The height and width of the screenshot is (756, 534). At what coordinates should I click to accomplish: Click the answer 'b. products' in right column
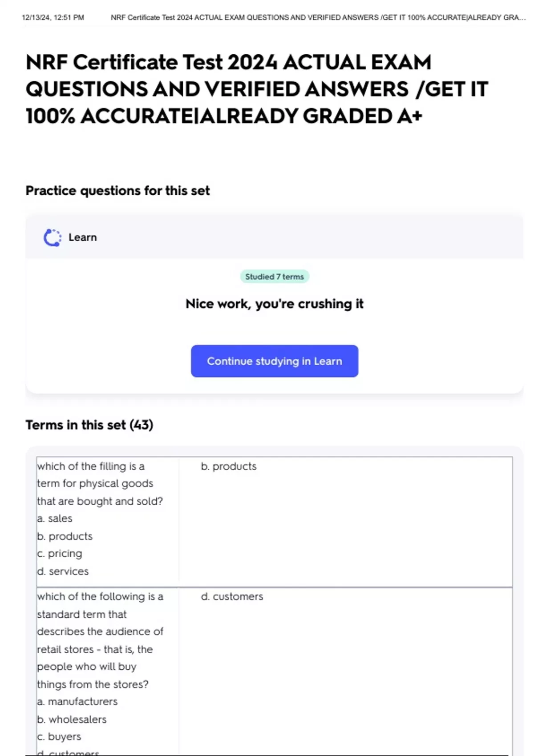(x=229, y=466)
